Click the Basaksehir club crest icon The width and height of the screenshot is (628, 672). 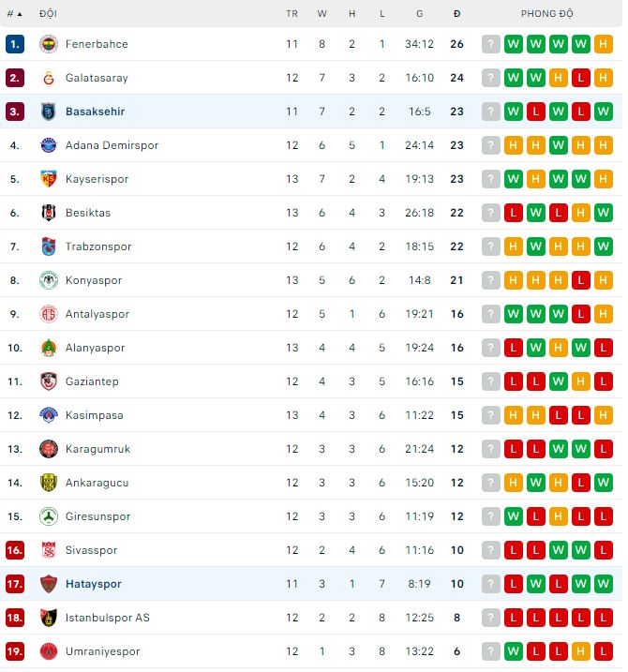(x=49, y=112)
